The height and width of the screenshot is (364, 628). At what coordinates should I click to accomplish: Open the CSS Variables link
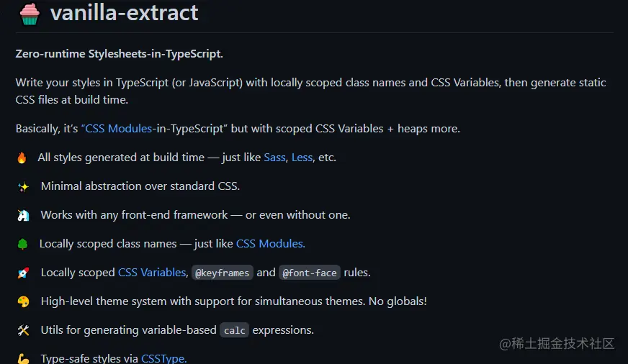[151, 273]
